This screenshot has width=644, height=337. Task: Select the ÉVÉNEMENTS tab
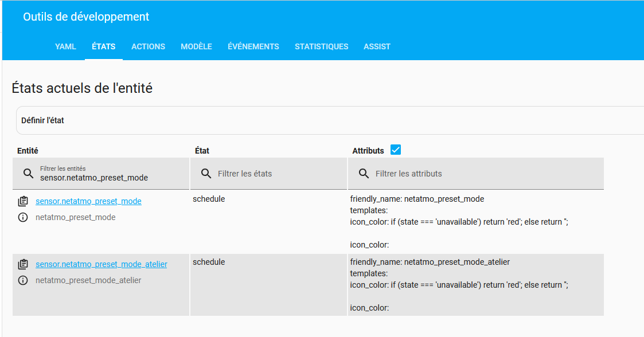[253, 46]
